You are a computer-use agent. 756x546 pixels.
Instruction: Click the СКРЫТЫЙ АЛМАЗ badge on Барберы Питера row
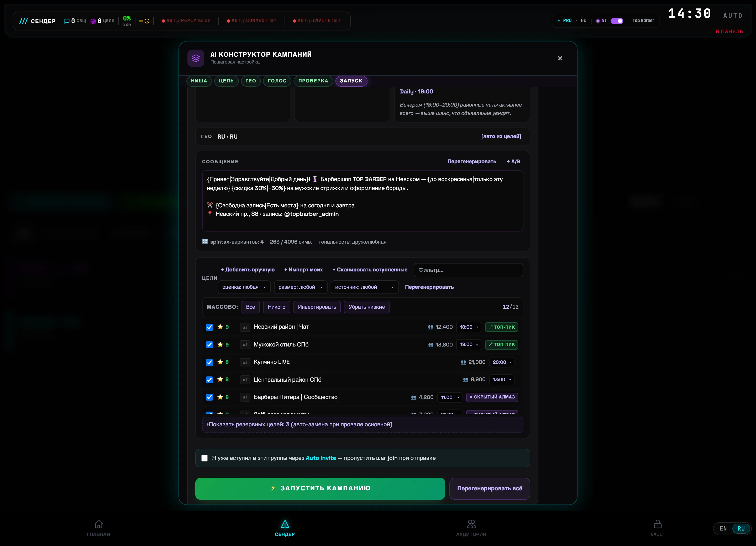pos(492,397)
